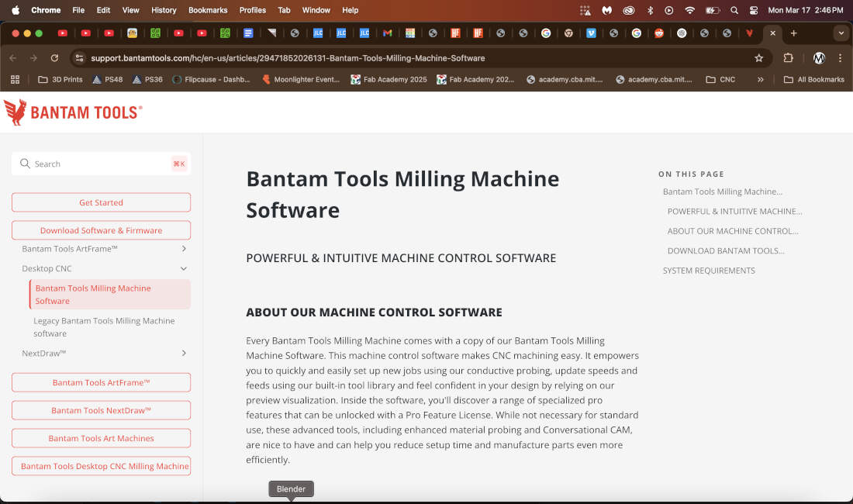This screenshot has width=853, height=504.
Task: Open the PS48 bookmark
Action: pos(107,79)
